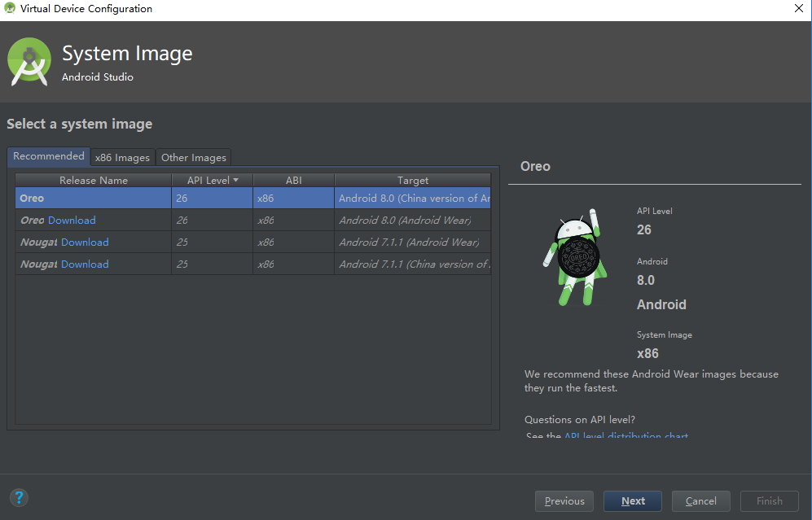Click the title bar Android Studio icon

9,8
